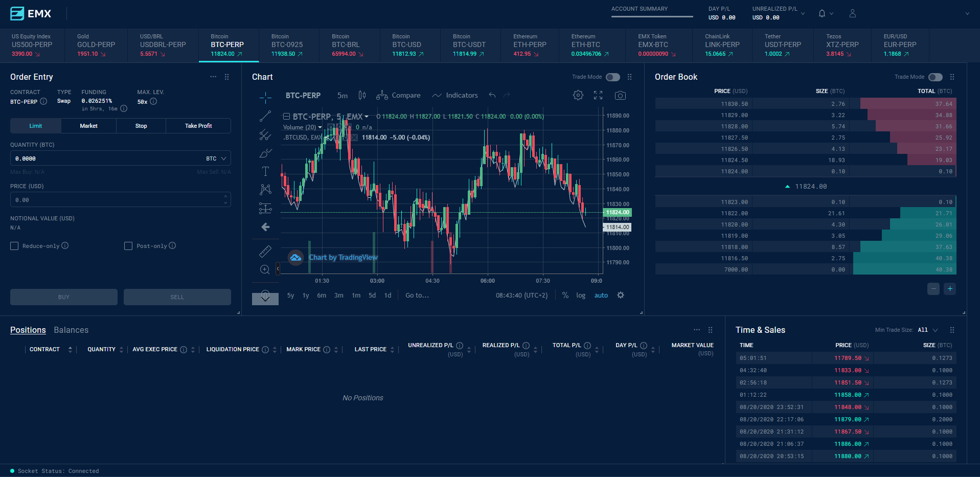Zoom in order book with plus button
The width and height of the screenshot is (980, 477).
pyautogui.click(x=950, y=289)
